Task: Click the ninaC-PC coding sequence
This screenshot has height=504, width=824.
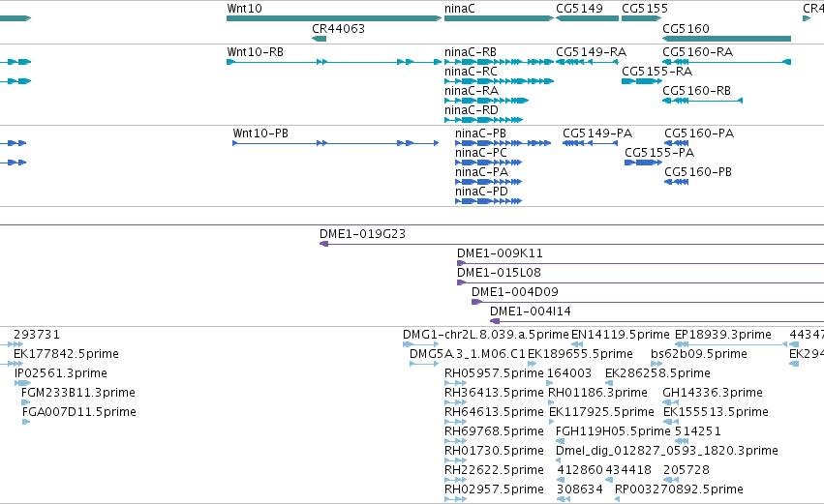Action: [x=488, y=163]
